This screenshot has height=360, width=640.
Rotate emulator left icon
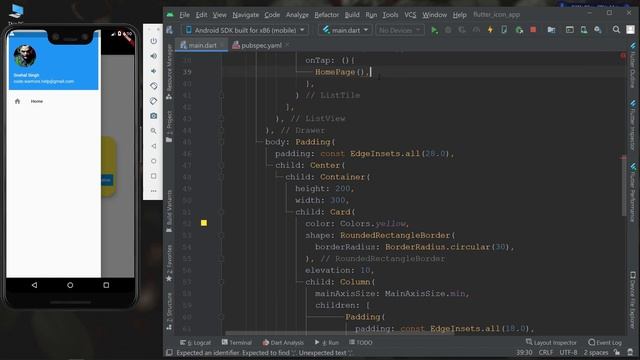tap(153, 86)
